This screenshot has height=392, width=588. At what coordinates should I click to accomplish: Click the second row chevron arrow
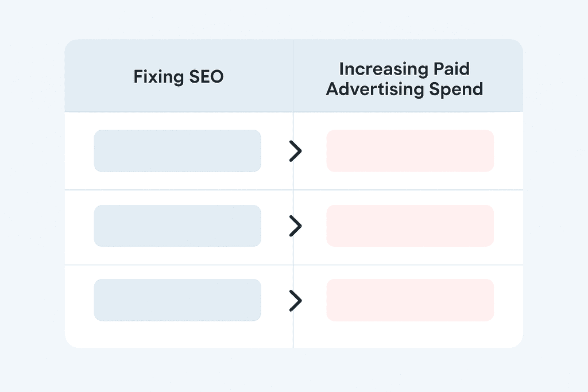(x=295, y=226)
